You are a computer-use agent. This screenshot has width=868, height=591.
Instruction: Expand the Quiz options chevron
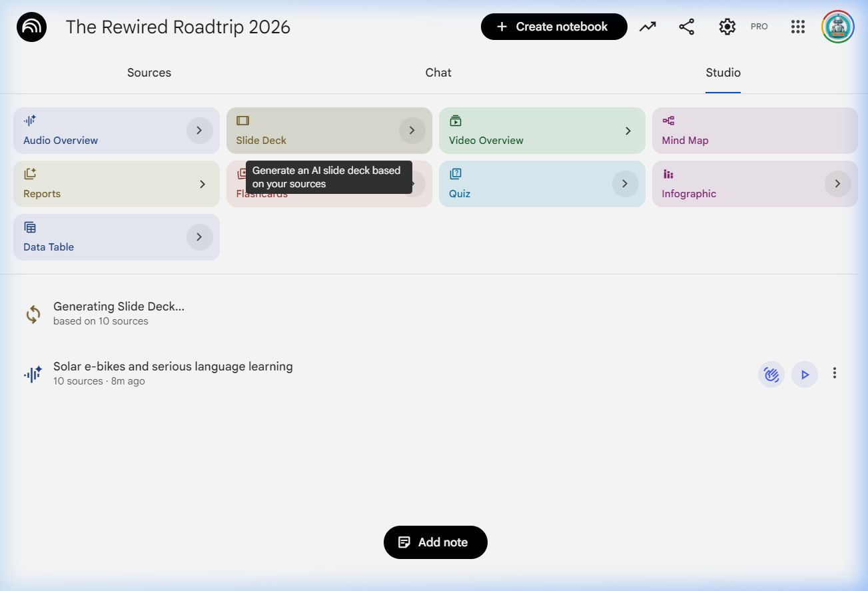click(x=625, y=184)
